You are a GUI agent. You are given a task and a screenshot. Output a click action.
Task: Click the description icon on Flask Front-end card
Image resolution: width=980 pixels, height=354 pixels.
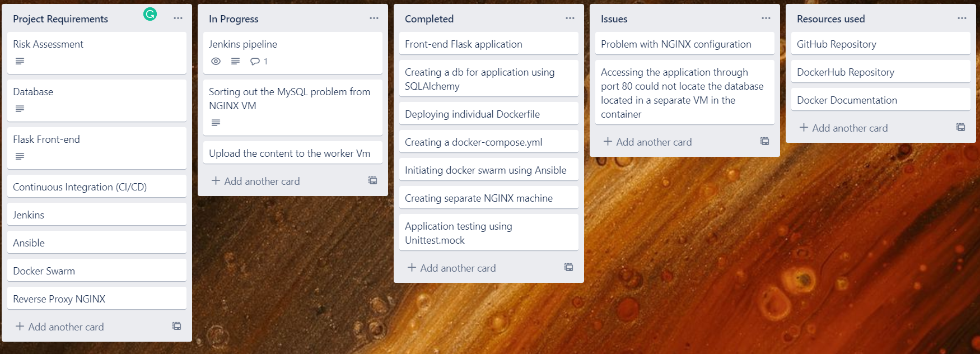point(20,156)
